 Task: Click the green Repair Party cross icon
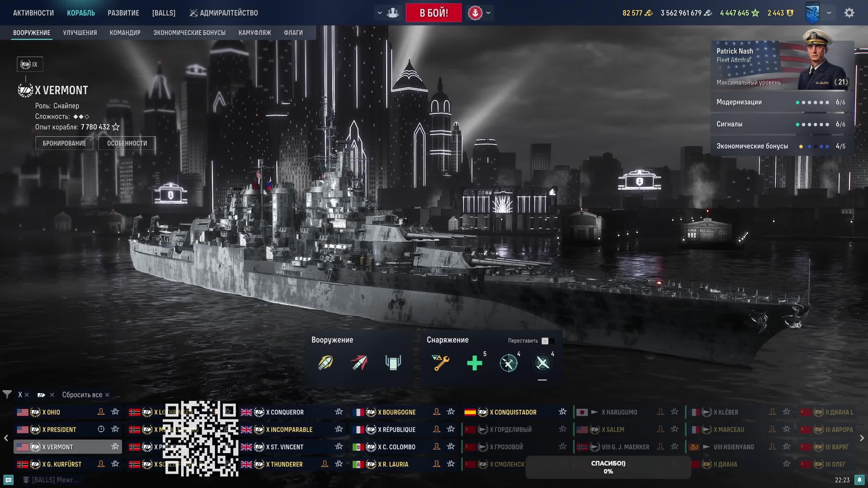coord(474,363)
